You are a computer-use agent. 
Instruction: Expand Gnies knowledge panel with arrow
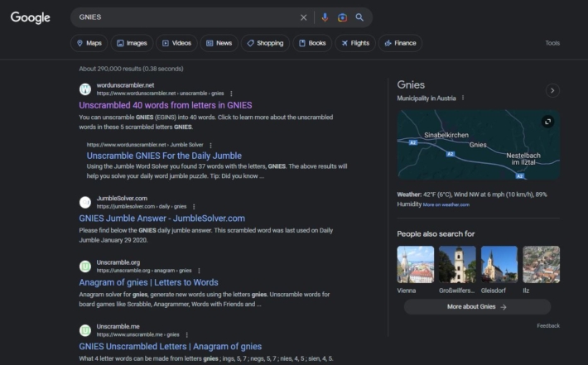552,90
